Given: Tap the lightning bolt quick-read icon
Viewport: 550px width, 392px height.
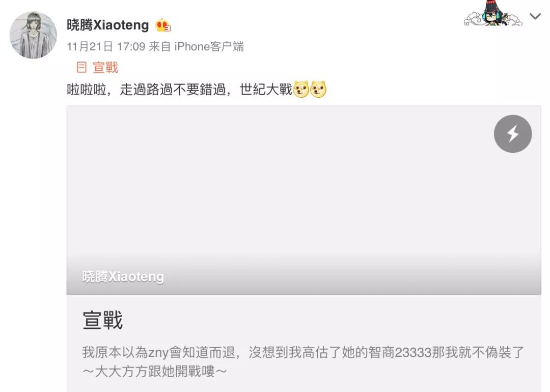Looking at the screenshot, I should [512, 133].
